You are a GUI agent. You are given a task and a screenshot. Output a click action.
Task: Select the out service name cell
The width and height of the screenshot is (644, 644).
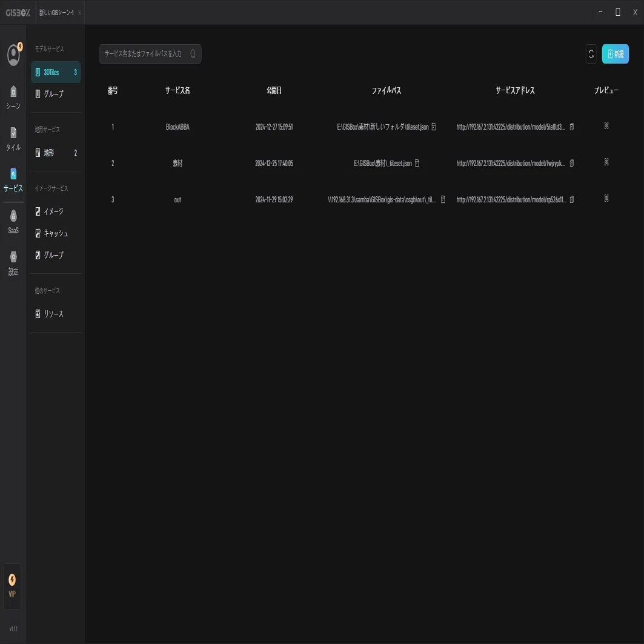tap(178, 199)
